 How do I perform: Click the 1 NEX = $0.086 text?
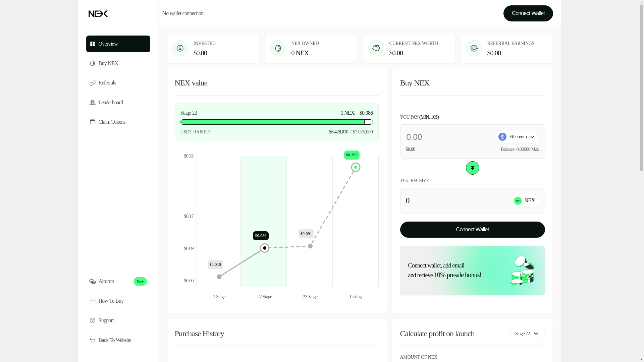pyautogui.click(x=357, y=113)
